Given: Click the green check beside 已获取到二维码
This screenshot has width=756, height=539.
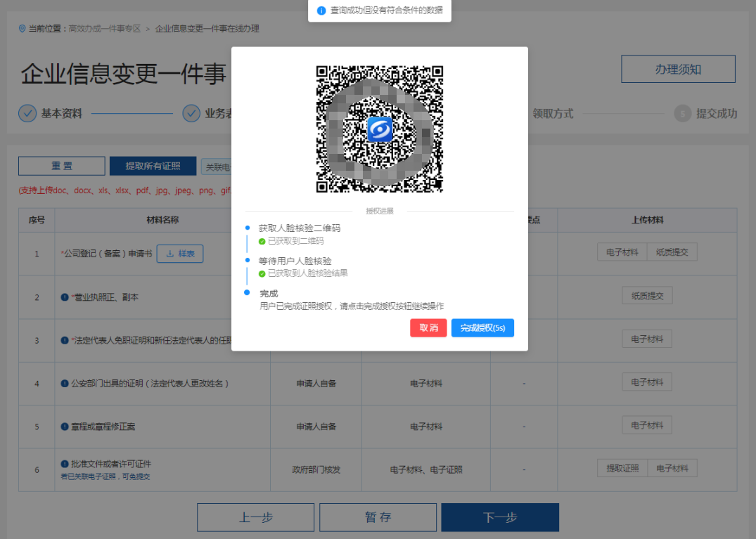Looking at the screenshot, I should click(262, 241).
